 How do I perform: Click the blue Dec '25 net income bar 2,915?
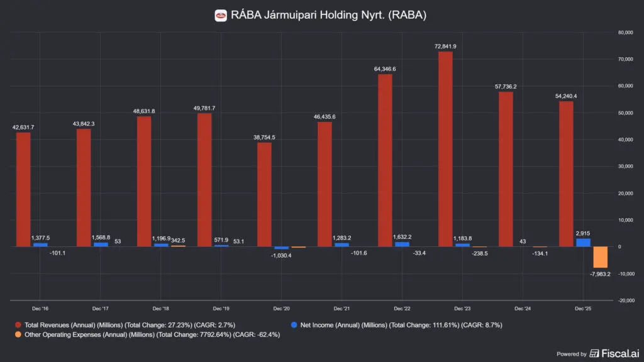click(583, 243)
